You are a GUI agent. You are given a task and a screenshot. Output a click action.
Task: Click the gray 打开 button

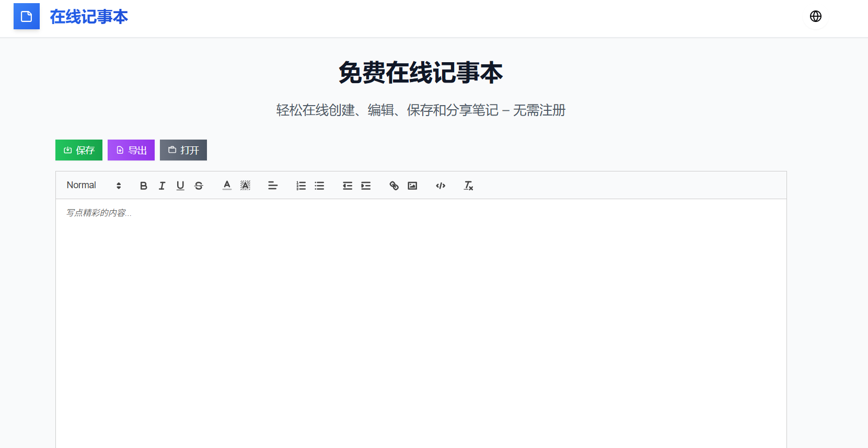click(x=183, y=150)
